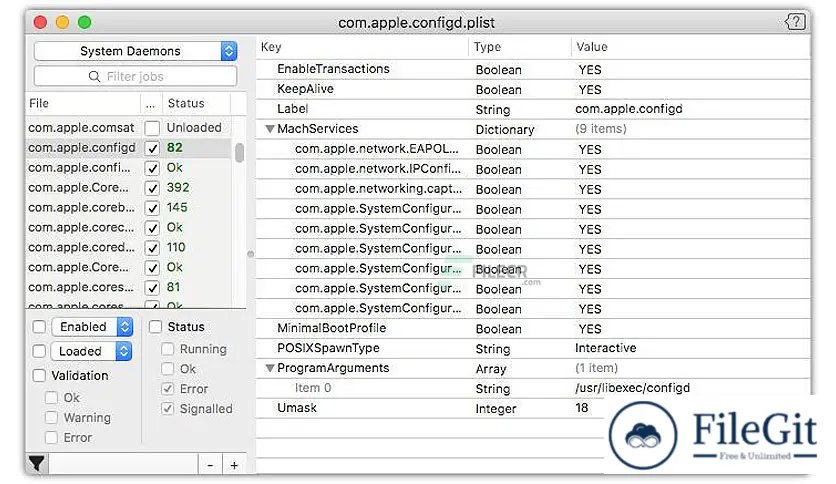The height and width of the screenshot is (484, 836).
Task: Collapse the MachServices dictionary
Action: (x=270, y=129)
